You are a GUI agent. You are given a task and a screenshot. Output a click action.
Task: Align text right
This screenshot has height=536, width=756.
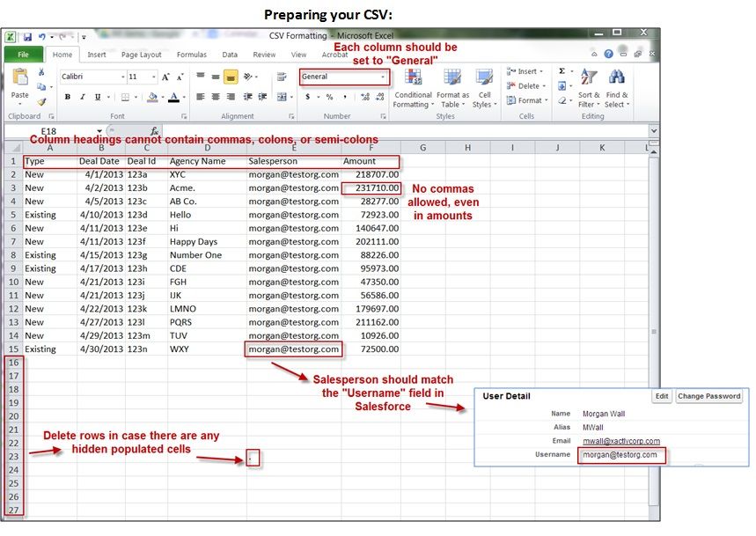231,97
